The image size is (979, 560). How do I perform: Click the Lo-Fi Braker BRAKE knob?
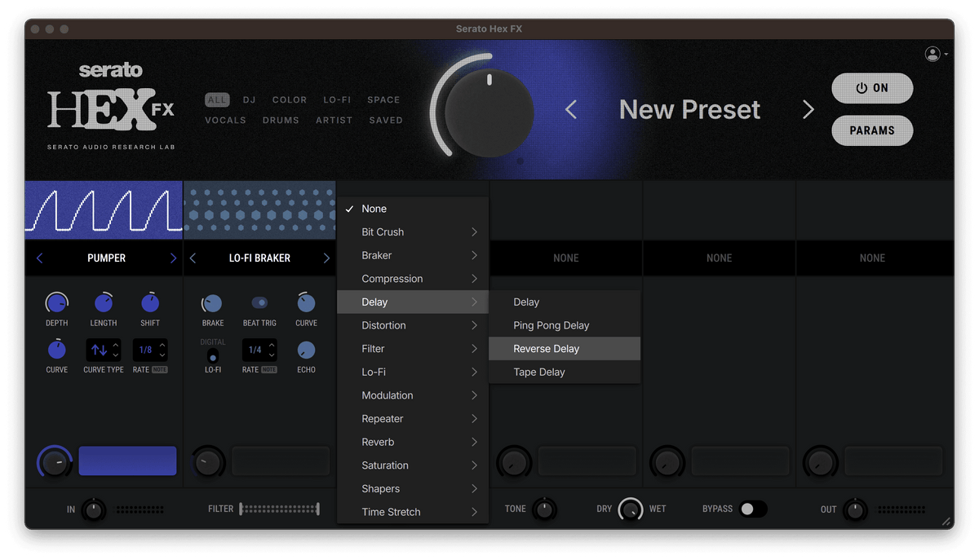[212, 303]
